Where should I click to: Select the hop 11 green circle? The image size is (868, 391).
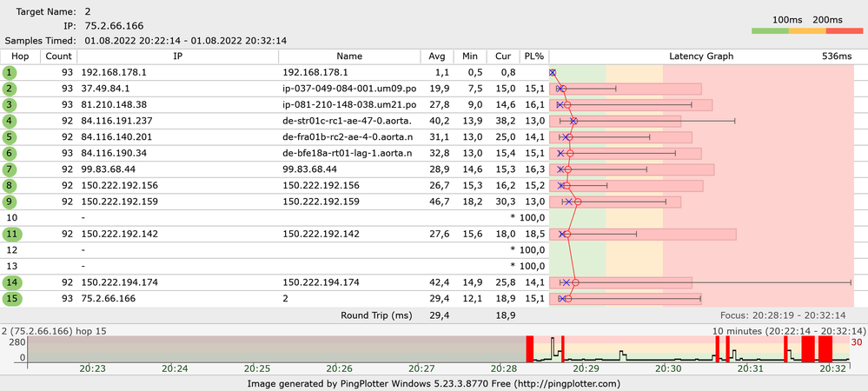click(12, 235)
